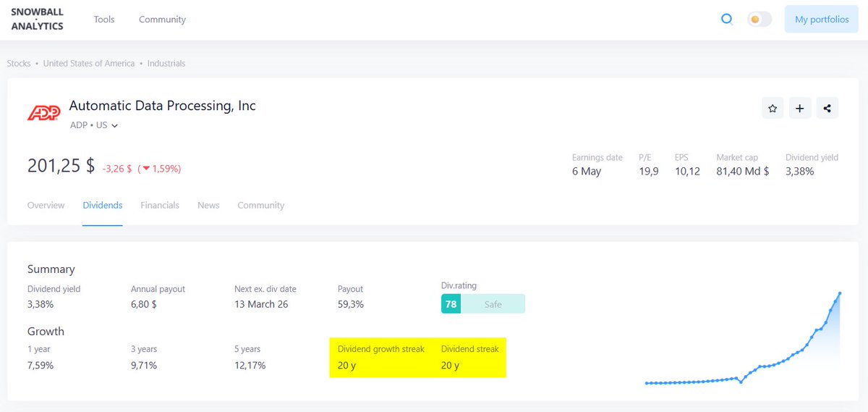The width and height of the screenshot is (868, 412).
Task: Click Payout 59,3% value
Action: click(351, 304)
